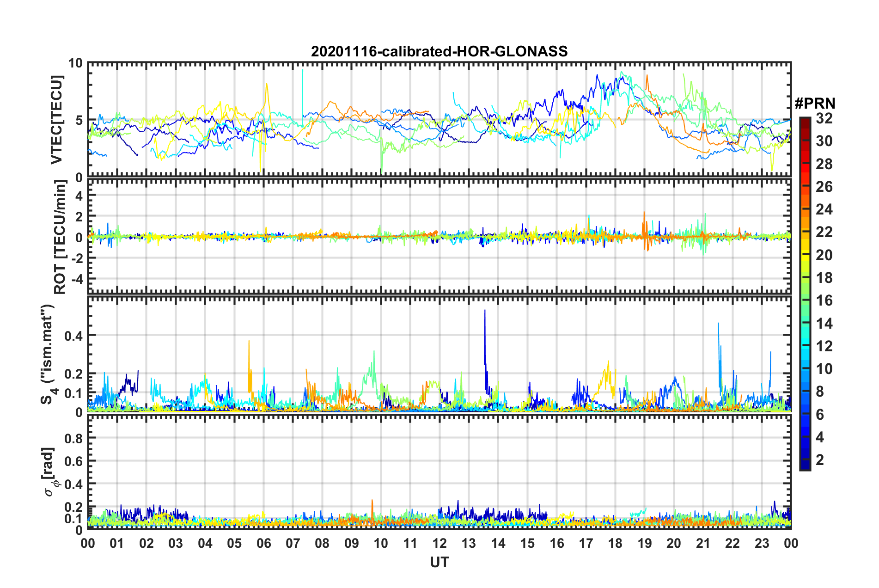Click sigma phi y-axis tick label 0.8
Screen dimensions: 879x588
point(74,438)
